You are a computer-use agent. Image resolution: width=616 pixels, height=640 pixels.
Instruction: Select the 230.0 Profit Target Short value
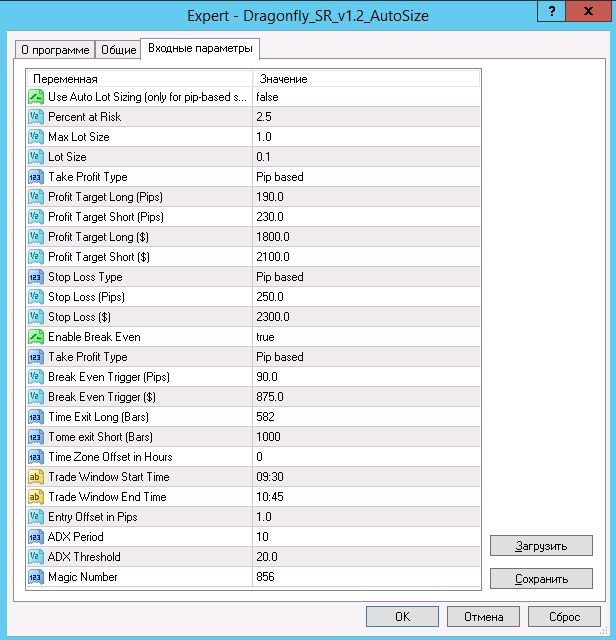(366, 217)
